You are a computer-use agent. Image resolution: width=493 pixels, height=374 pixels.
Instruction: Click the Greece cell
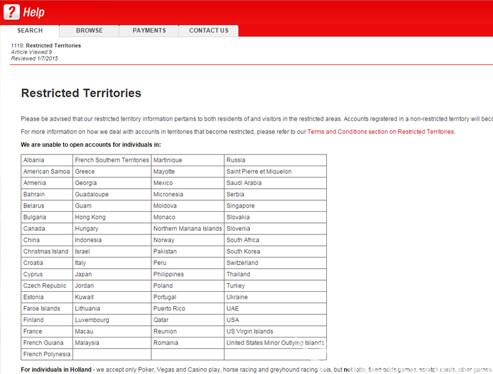point(112,171)
